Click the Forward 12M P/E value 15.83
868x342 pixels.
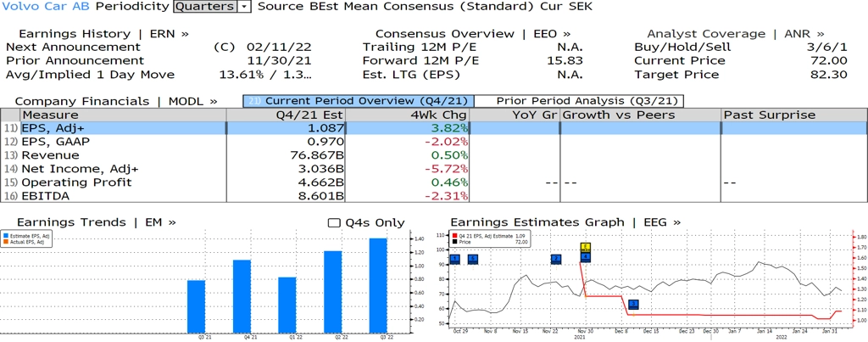566,60
